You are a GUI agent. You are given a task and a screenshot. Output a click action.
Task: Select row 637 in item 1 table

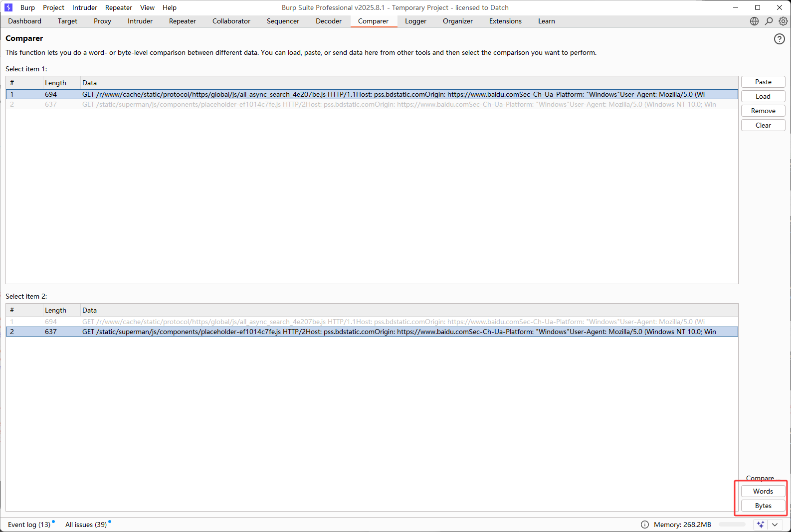point(372,104)
